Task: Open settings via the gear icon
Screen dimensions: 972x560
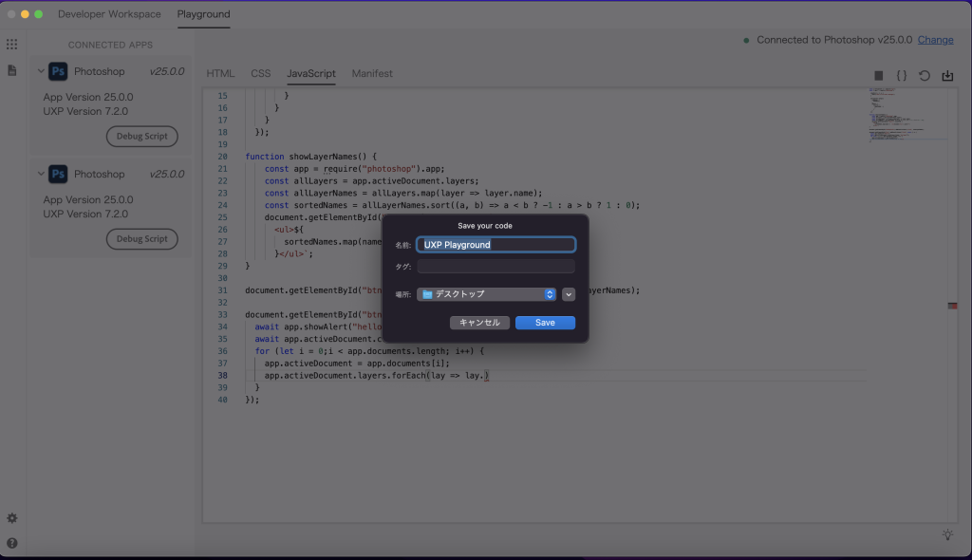Action: pyautogui.click(x=11, y=517)
